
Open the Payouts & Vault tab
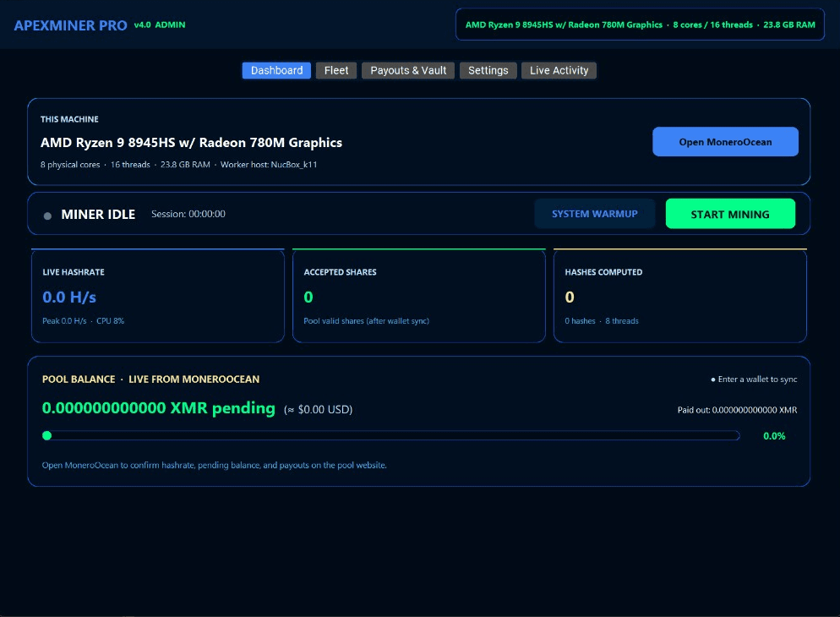point(408,70)
